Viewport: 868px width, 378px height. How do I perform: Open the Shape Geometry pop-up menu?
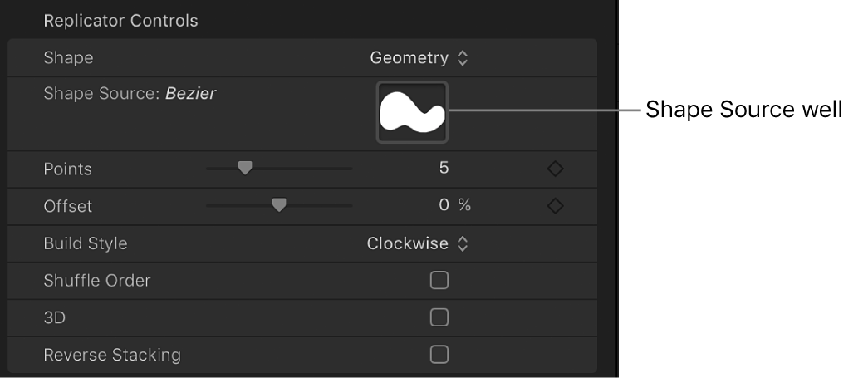pos(419,58)
